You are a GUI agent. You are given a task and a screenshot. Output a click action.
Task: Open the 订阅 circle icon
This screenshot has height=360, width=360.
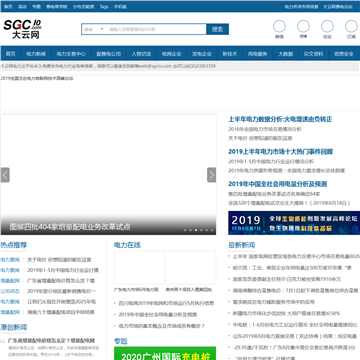[x=351, y=26]
